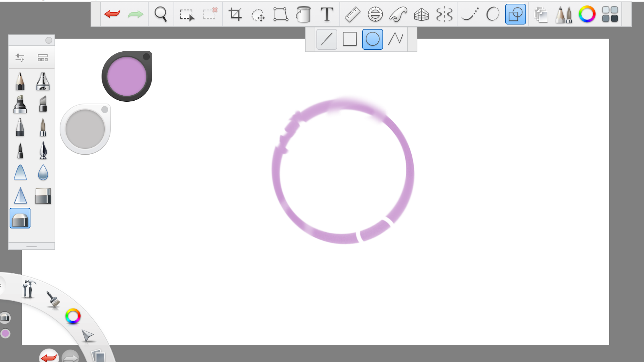This screenshot has height=362, width=644.
Task: Select the Flood Fill bucket tool
Action: tap(303, 14)
